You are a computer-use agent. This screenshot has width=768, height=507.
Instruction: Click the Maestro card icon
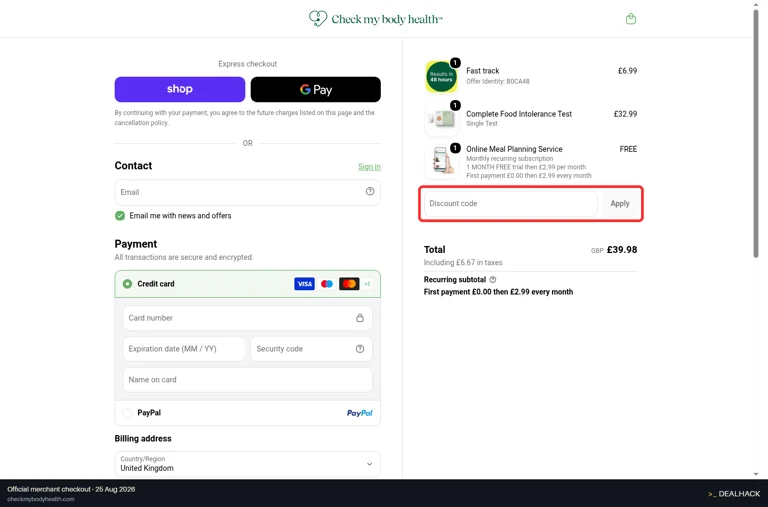[327, 284]
